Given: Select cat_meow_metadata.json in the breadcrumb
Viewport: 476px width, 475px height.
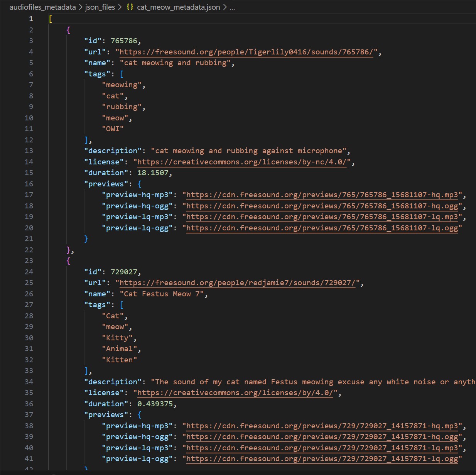Looking at the screenshot, I should [x=178, y=7].
